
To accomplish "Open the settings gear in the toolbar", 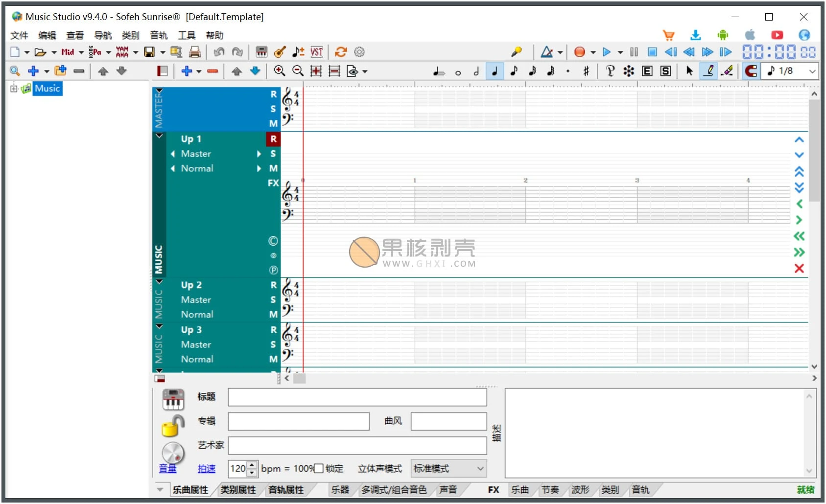I will coord(359,52).
